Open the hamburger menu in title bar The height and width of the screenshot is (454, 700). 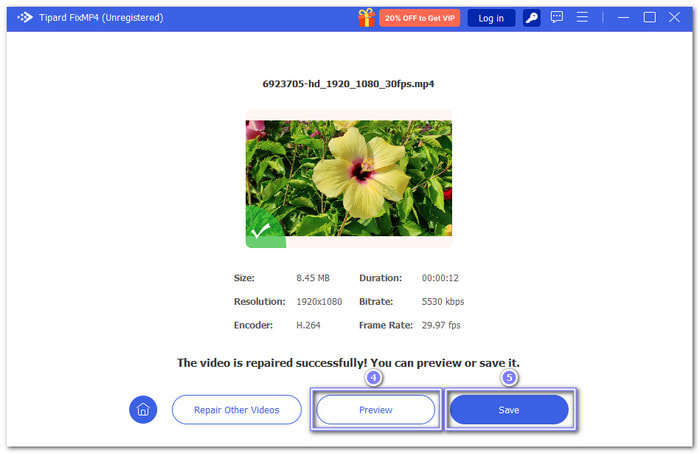pyautogui.click(x=582, y=18)
